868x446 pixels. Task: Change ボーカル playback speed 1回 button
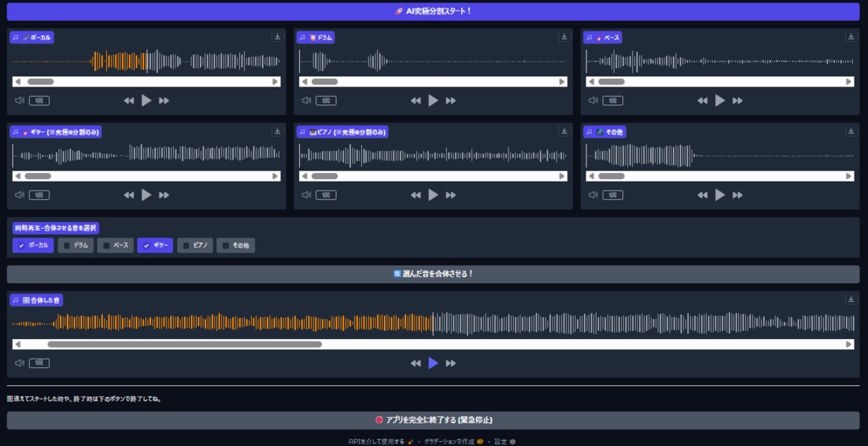pyautogui.click(x=39, y=101)
